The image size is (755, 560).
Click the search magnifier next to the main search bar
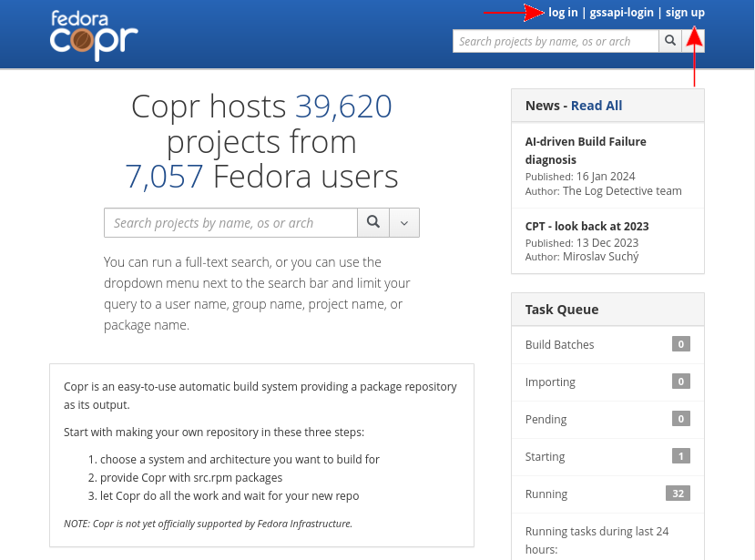tap(373, 222)
